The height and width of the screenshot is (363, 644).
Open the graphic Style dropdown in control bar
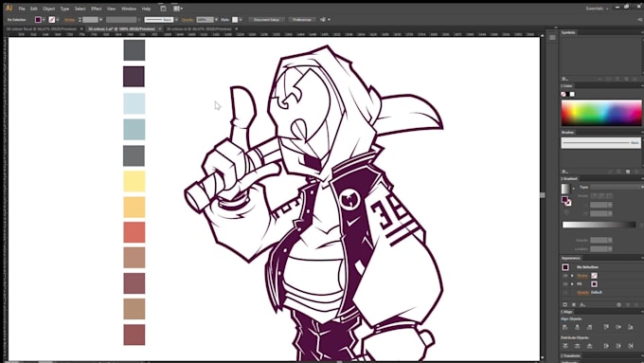241,19
